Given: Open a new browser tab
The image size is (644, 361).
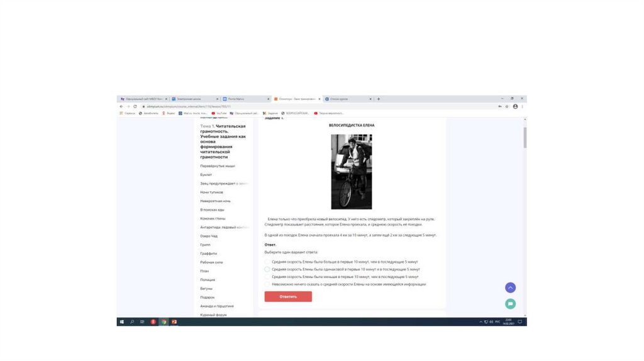Looking at the screenshot, I should tap(378, 99).
